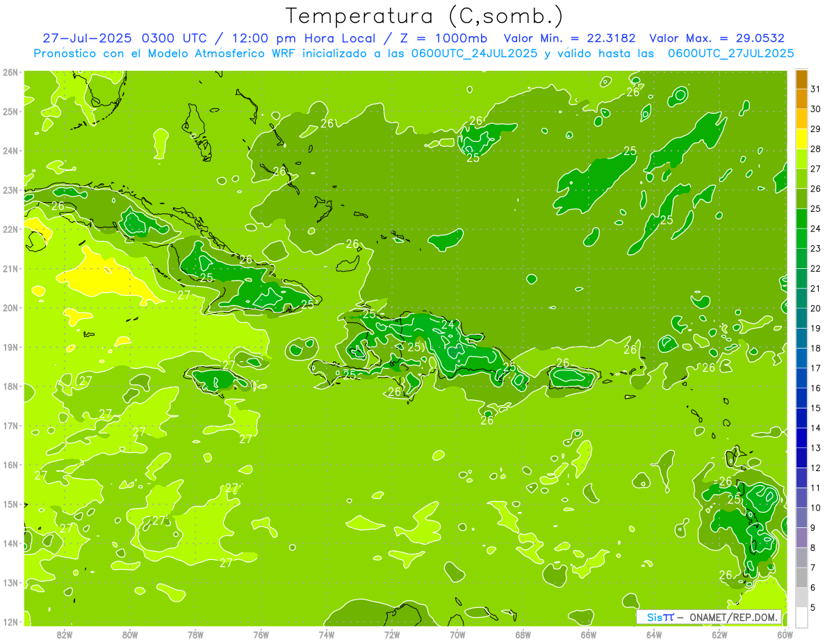The height and width of the screenshot is (644, 834).
Task: Click the yellow swatch between 28 and 29
Action: (x=801, y=138)
